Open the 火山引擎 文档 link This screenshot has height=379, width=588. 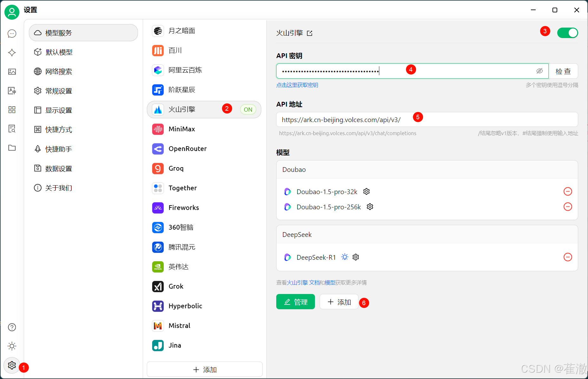coord(303,283)
